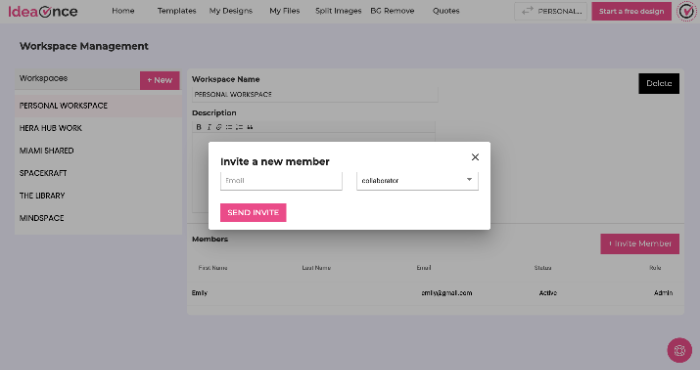The image size is (700, 370).
Task: Click the Status column header
Action: pos(542,268)
